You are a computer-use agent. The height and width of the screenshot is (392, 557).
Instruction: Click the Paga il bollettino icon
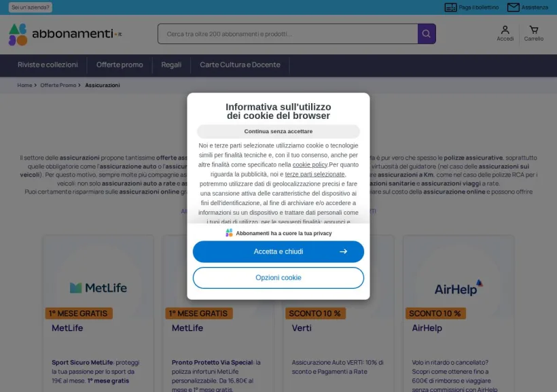451,7
